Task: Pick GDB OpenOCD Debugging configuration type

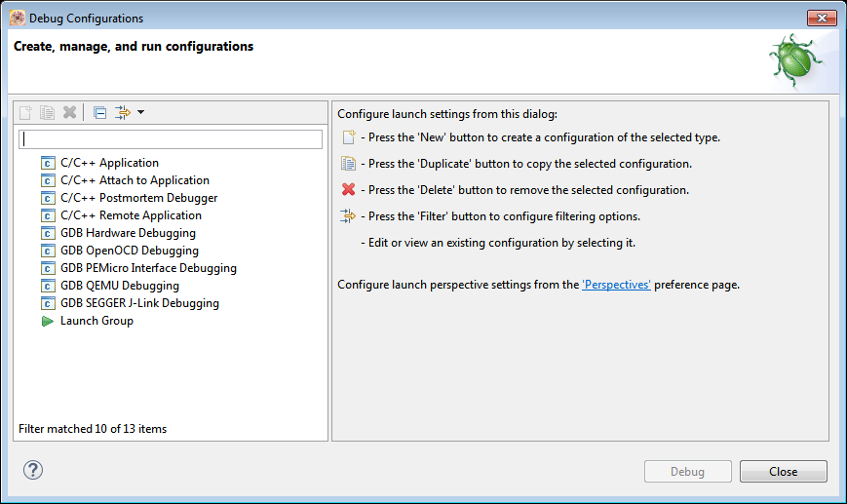Action: pos(129,251)
